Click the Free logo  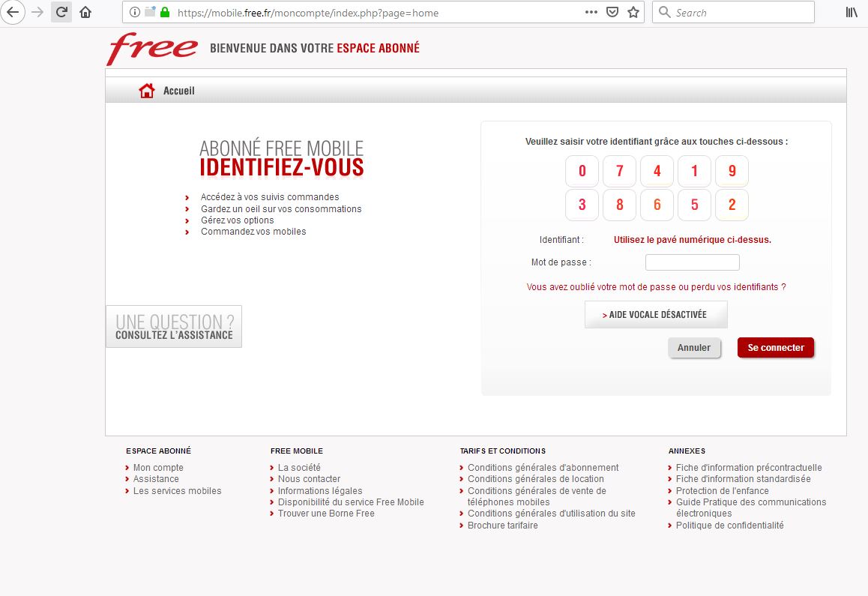point(152,49)
